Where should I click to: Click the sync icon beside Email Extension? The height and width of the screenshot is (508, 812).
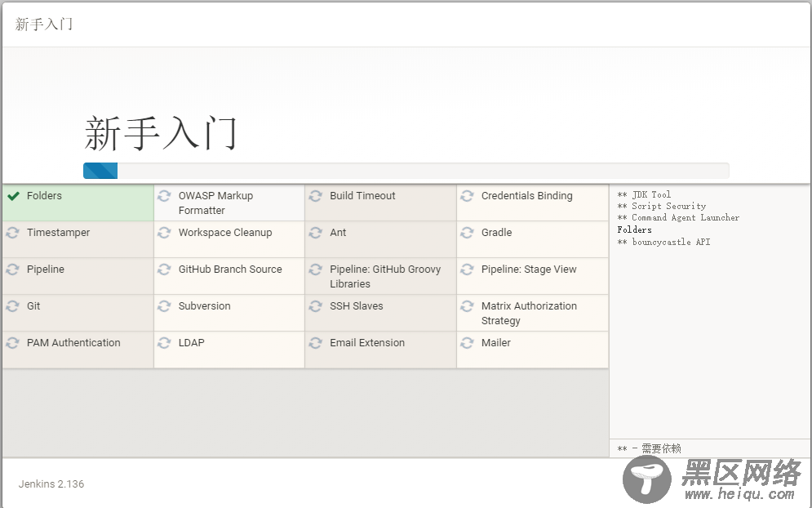click(315, 343)
